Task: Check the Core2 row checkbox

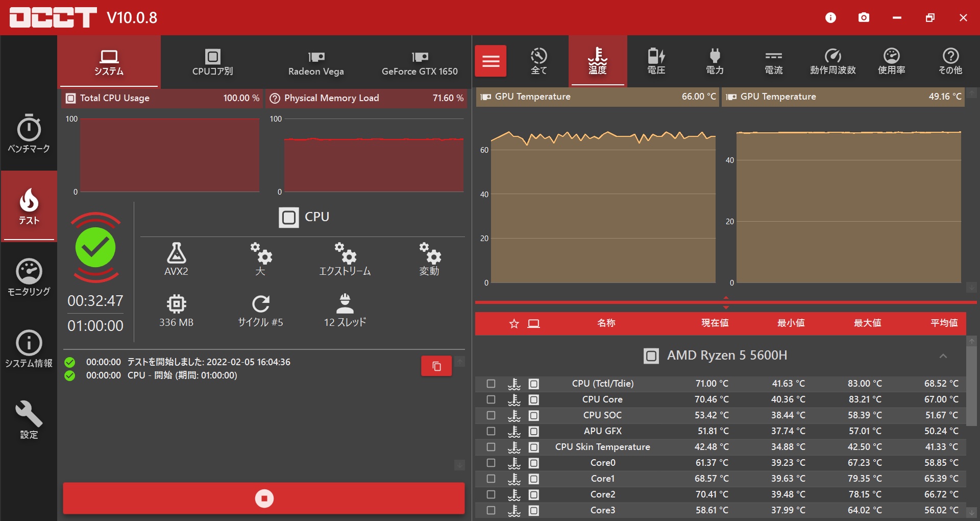Action: [491, 494]
